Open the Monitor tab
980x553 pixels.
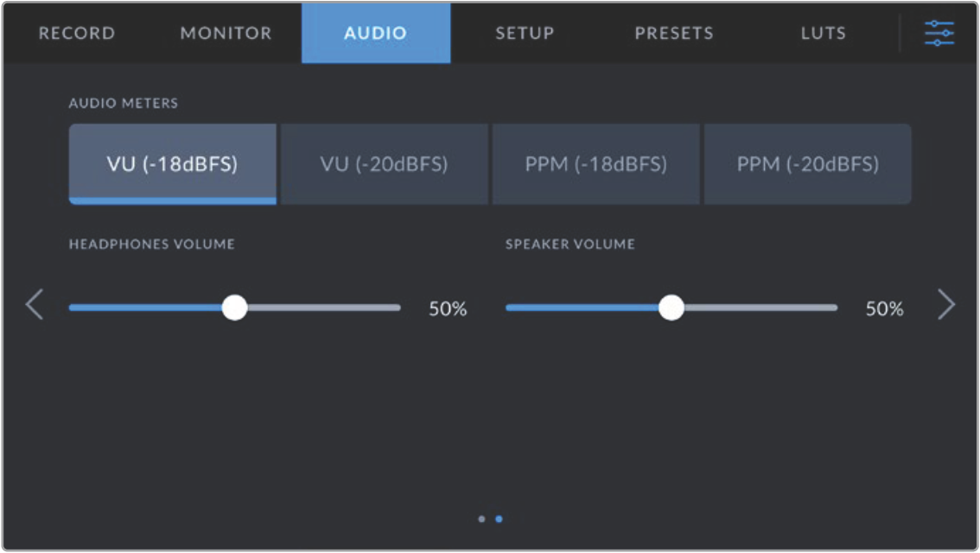coord(226,34)
